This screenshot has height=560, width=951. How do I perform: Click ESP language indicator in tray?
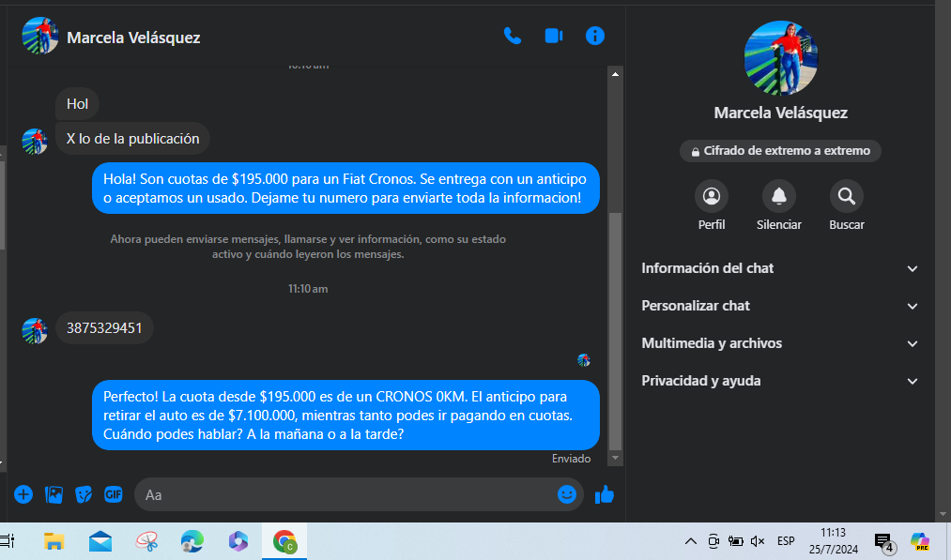[x=786, y=541]
